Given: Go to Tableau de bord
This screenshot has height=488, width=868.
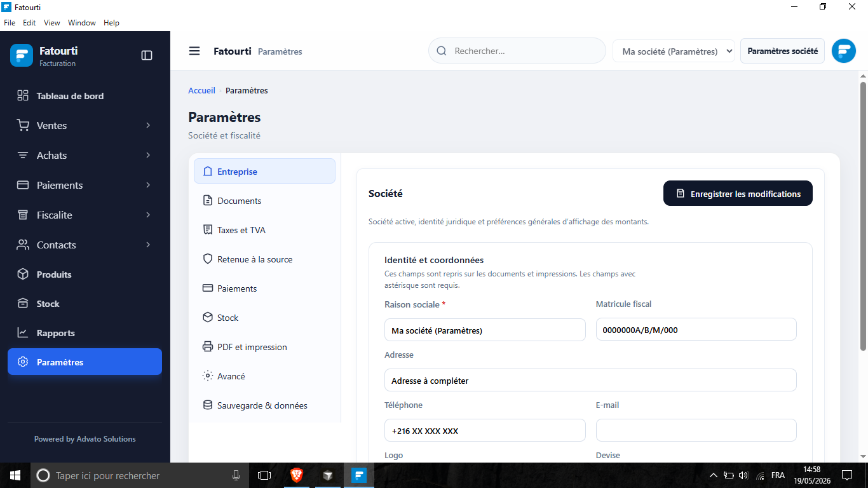Looking at the screenshot, I should pyautogui.click(x=85, y=96).
